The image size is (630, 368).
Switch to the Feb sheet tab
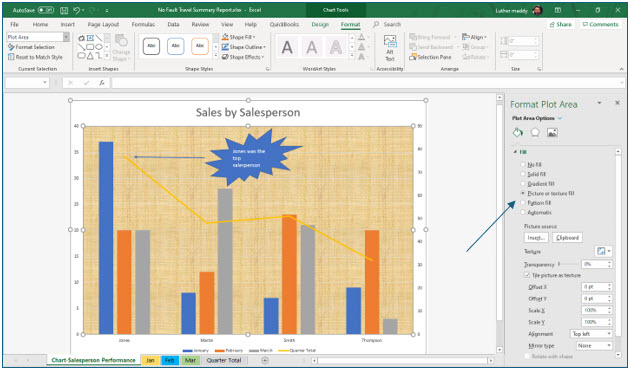(170, 360)
